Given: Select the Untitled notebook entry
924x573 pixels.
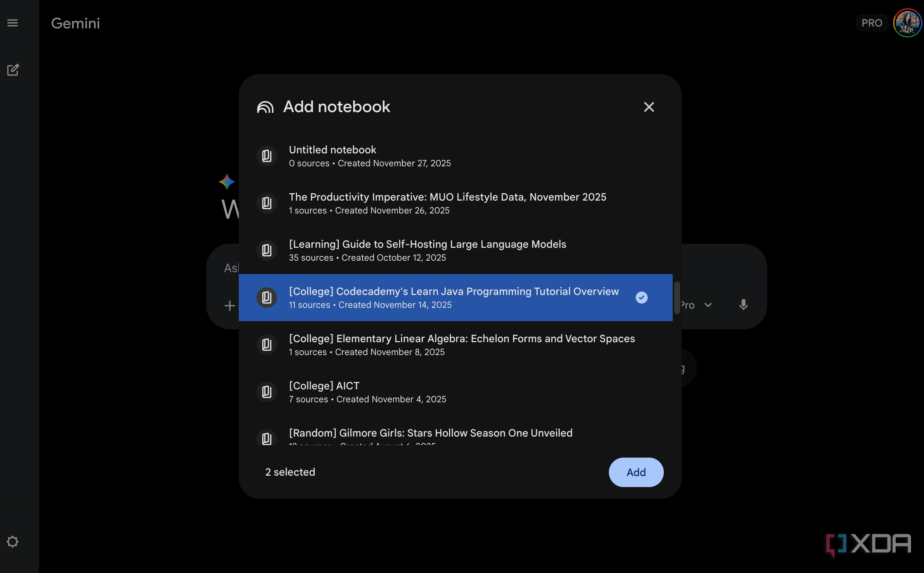Looking at the screenshot, I should tap(455, 156).
